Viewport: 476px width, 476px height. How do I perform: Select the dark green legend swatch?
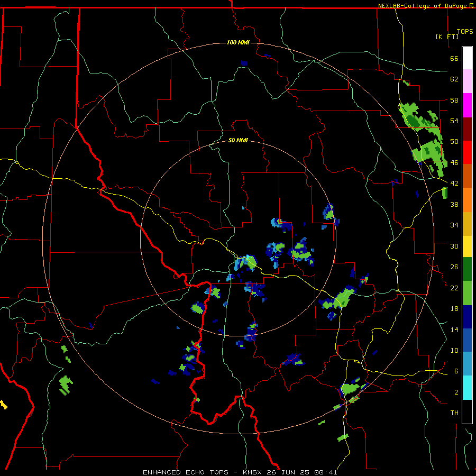tap(467, 269)
